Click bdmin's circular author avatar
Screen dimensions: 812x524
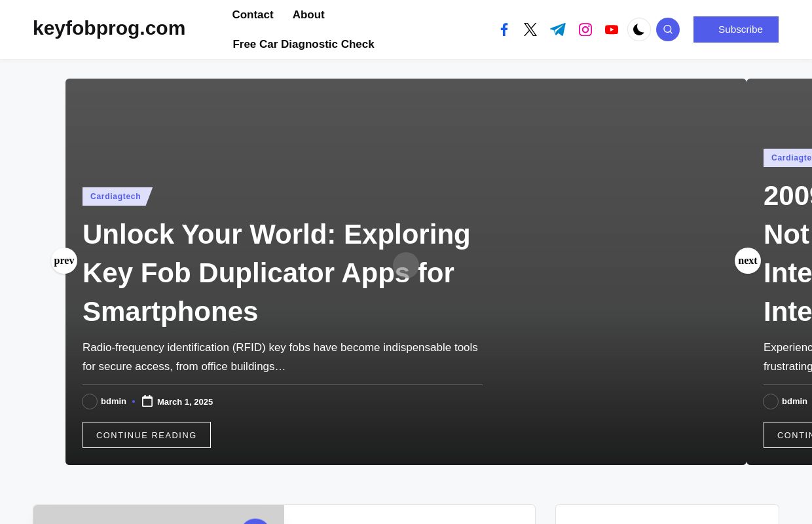click(90, 402)
